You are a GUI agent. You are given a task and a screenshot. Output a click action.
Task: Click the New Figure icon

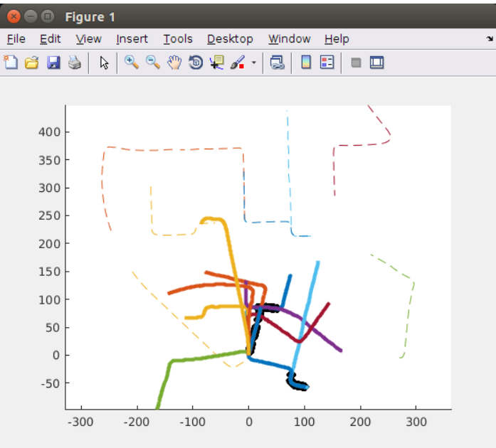point(11,63)
